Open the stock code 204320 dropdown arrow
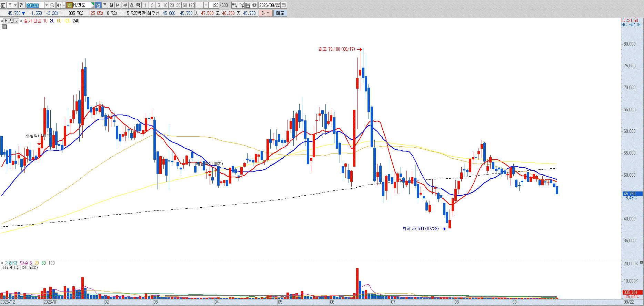This screenshot has height=306, width=644. tap(47, 5)
